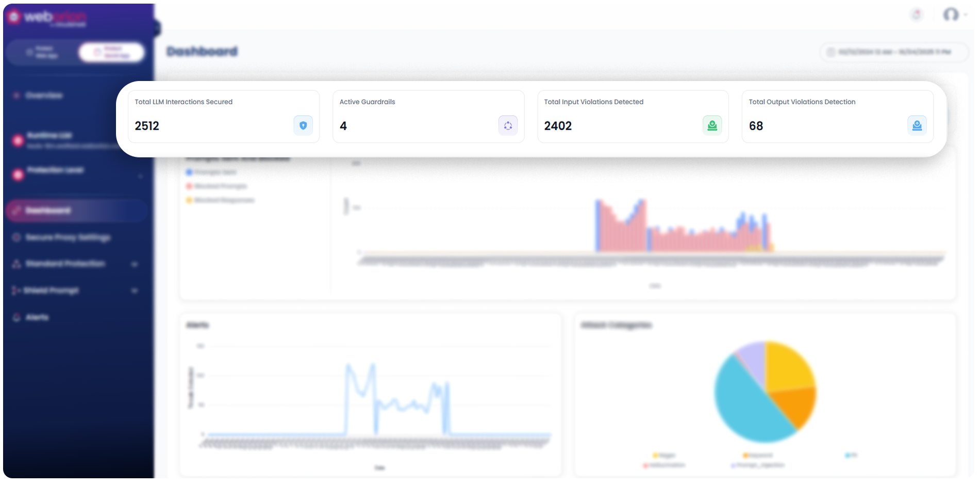
Task: Expand the Protection Level chevron
Action: pos(140,176)
